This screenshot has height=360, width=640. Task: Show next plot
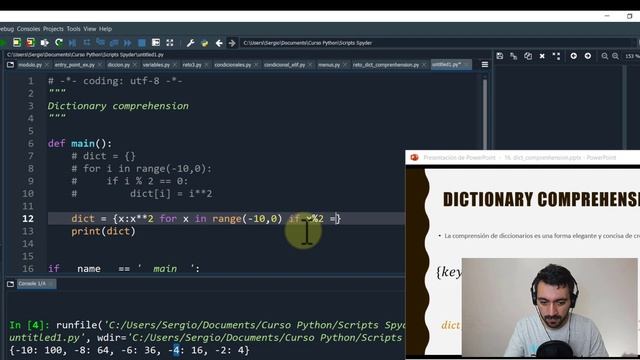588,56
